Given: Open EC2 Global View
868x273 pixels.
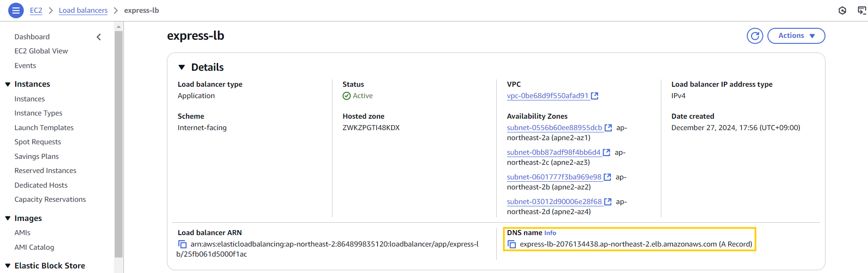Looking at the screenshot, I should pos(41,51).
